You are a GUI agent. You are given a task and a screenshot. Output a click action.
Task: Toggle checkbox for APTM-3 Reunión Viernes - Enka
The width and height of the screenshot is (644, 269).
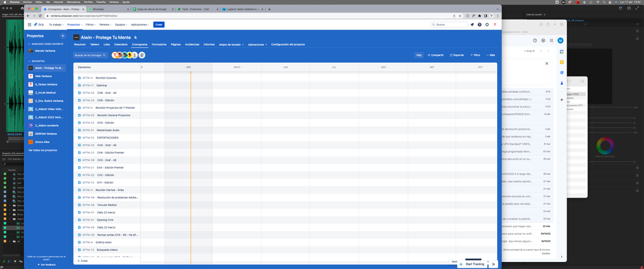tap(79, 190)
